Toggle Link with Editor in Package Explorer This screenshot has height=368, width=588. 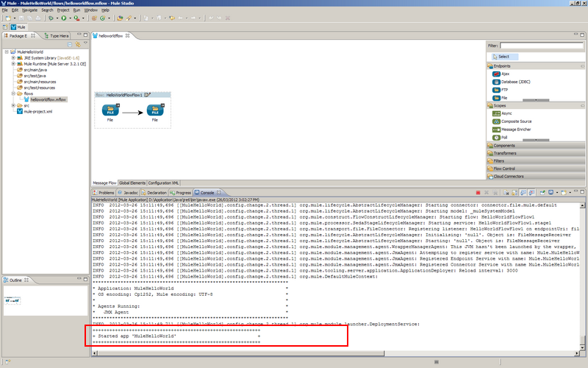78,44
